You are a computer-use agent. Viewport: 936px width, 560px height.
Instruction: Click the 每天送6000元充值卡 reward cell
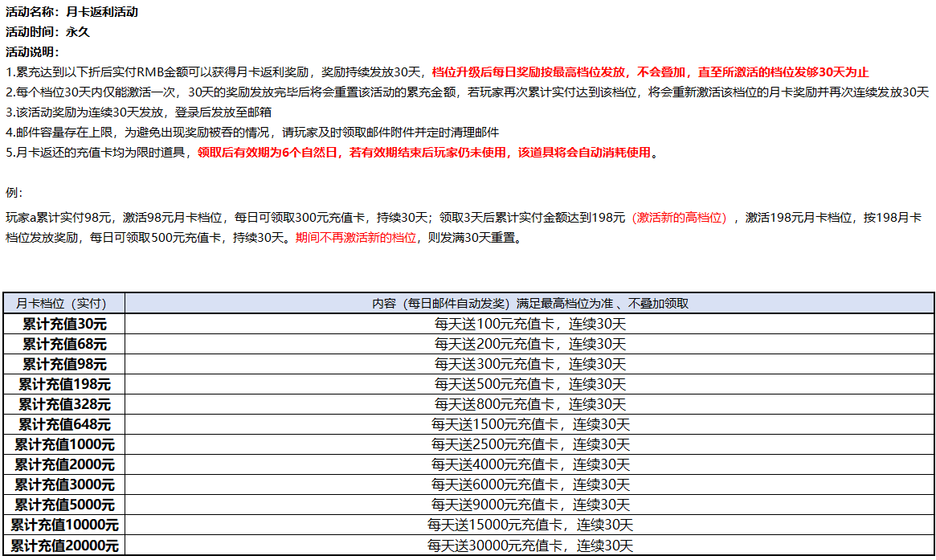(529, 484)
